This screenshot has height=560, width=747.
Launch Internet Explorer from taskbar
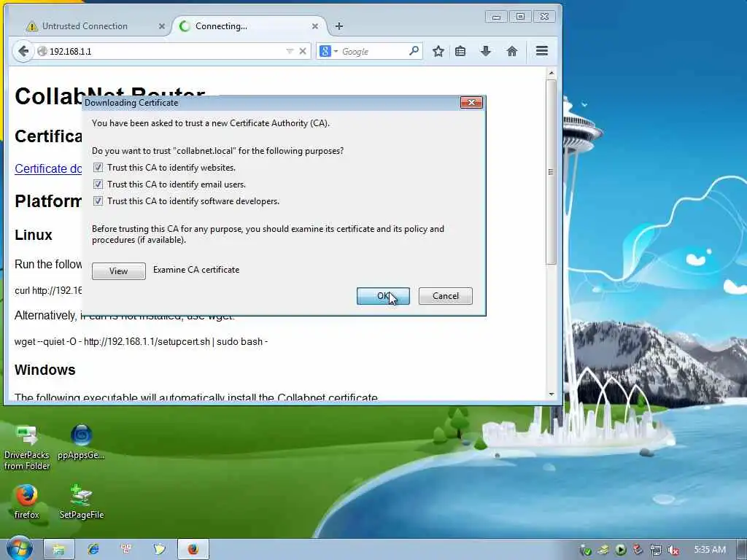[x=93, y=549]
